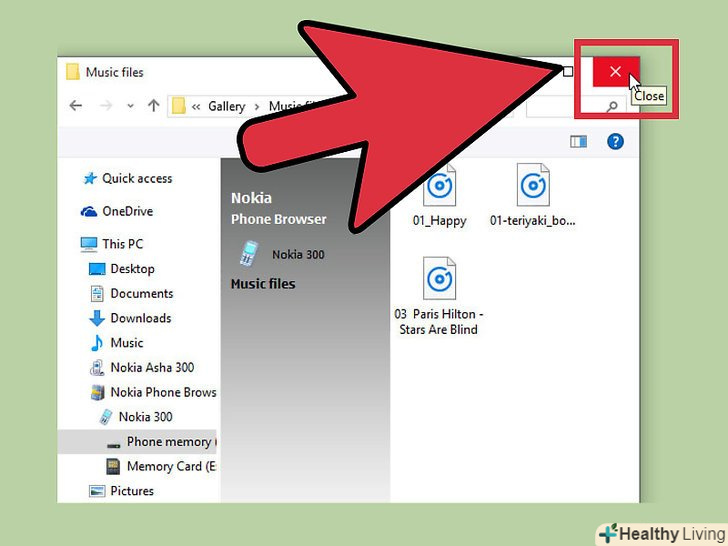The width and height of the screenshot is (728, 546).
Task: Expand the address bar breadcrumb chevrons
Action: point(196,107)
